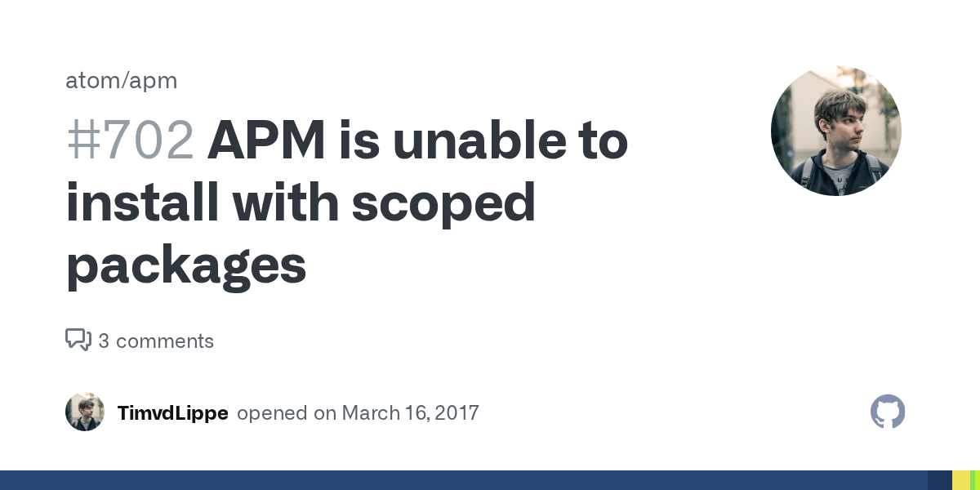Click the GitHub Octocat logo

tap(888, 412)
